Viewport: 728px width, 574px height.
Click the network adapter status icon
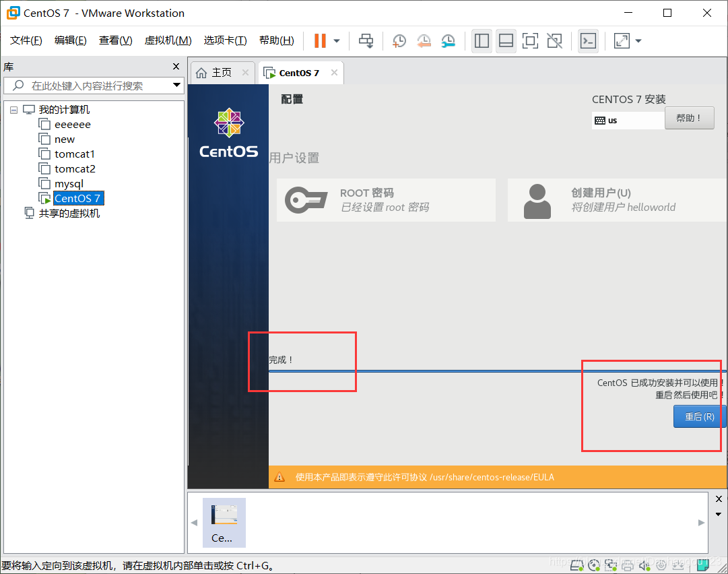pos(611,565)
